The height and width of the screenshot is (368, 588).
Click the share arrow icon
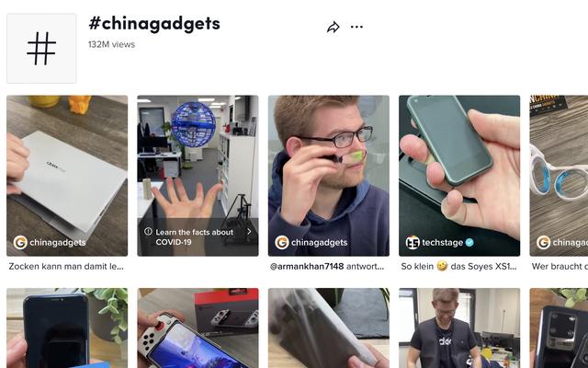click(x=333, y=27)
